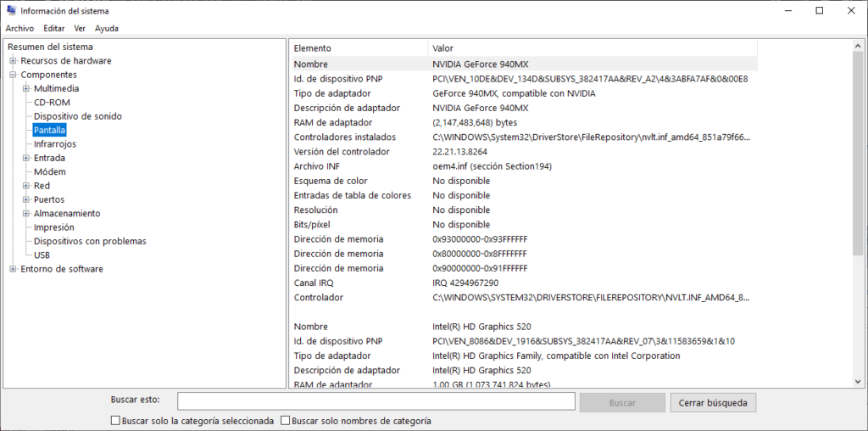Click the Canal IRQ row label

(314, 283)
